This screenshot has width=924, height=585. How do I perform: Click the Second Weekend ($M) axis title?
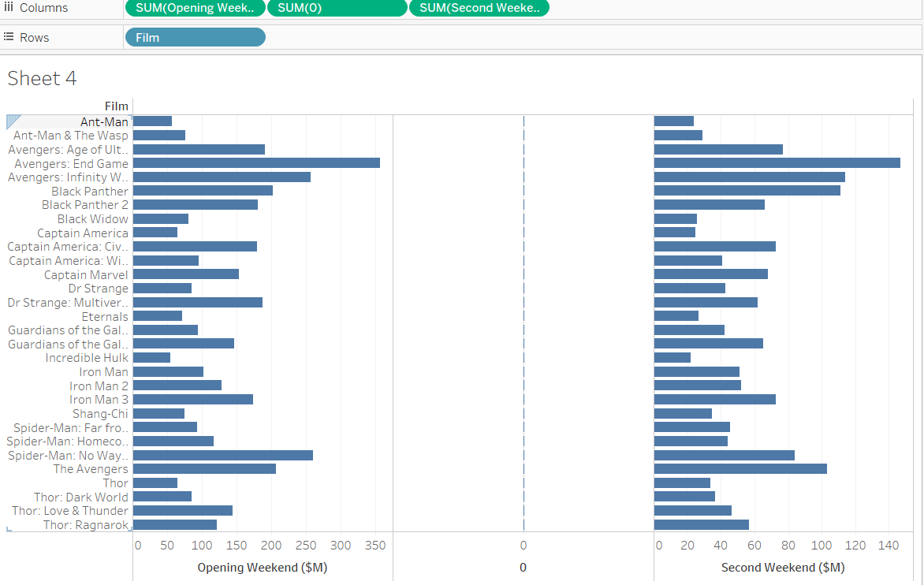click(783, 568)
